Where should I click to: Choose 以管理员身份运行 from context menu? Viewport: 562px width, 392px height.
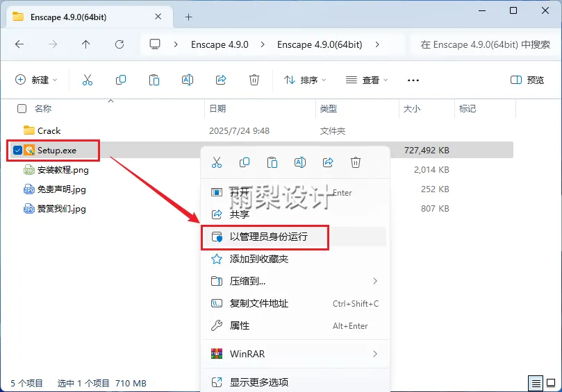click(x=295, y=237)
